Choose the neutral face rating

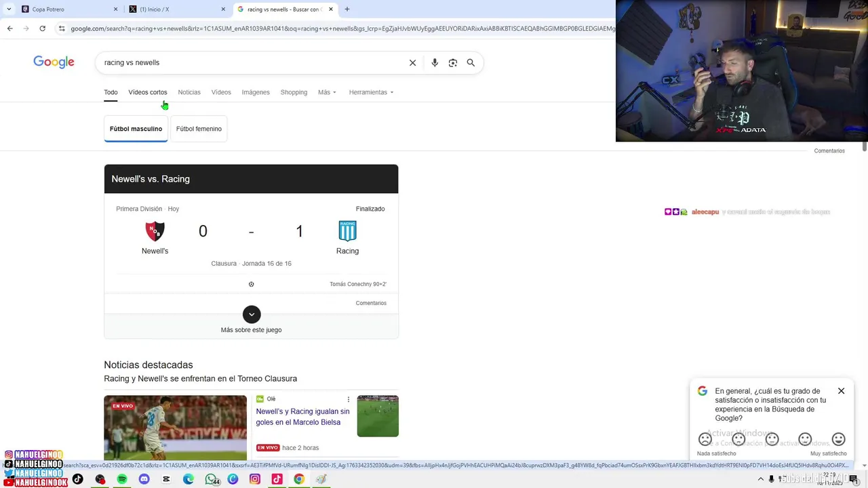(x=772, y=439)
